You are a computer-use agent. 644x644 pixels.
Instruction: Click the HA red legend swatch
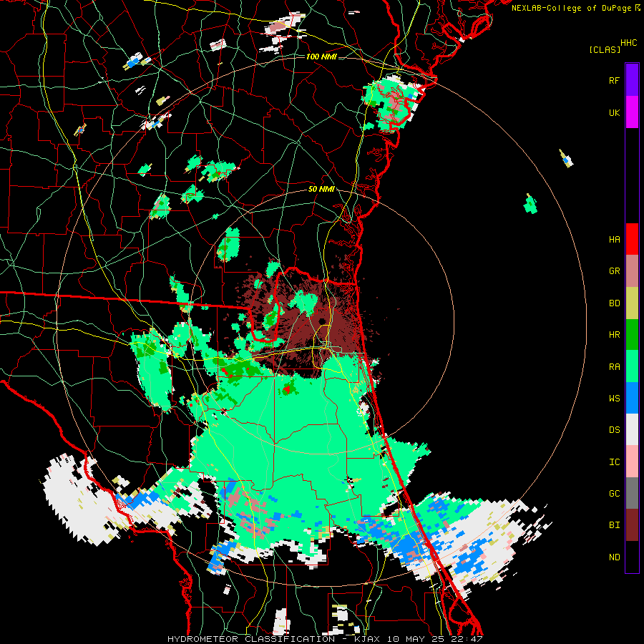[x=632, y=239]
